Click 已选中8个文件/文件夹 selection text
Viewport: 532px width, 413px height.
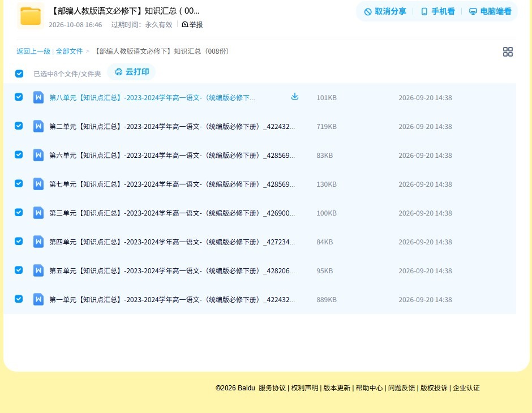(67, 74)
